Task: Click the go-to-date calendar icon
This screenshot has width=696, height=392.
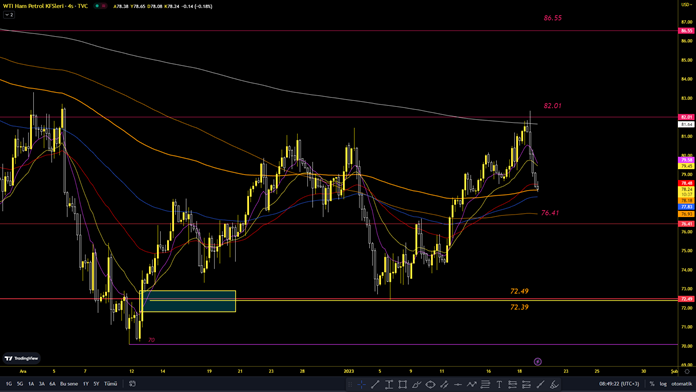Action: coord(132,384)
